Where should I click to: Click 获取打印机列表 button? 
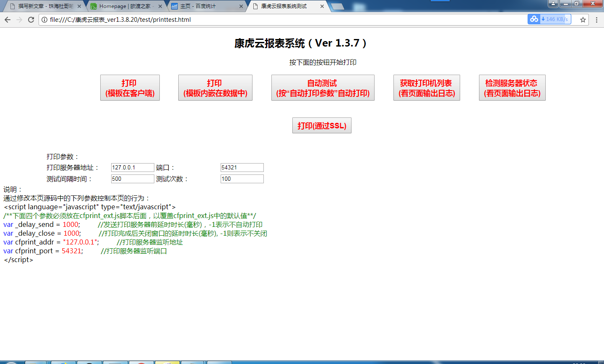pyautogui.click(x=427, y=88)
